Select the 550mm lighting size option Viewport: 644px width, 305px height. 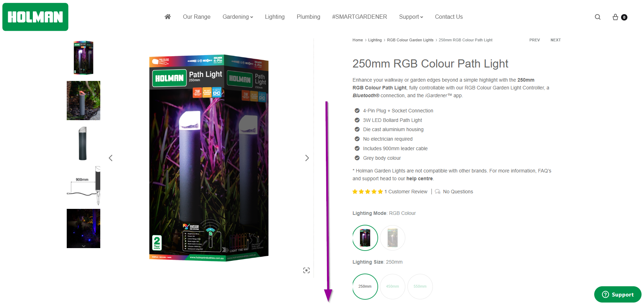(420, 286)
